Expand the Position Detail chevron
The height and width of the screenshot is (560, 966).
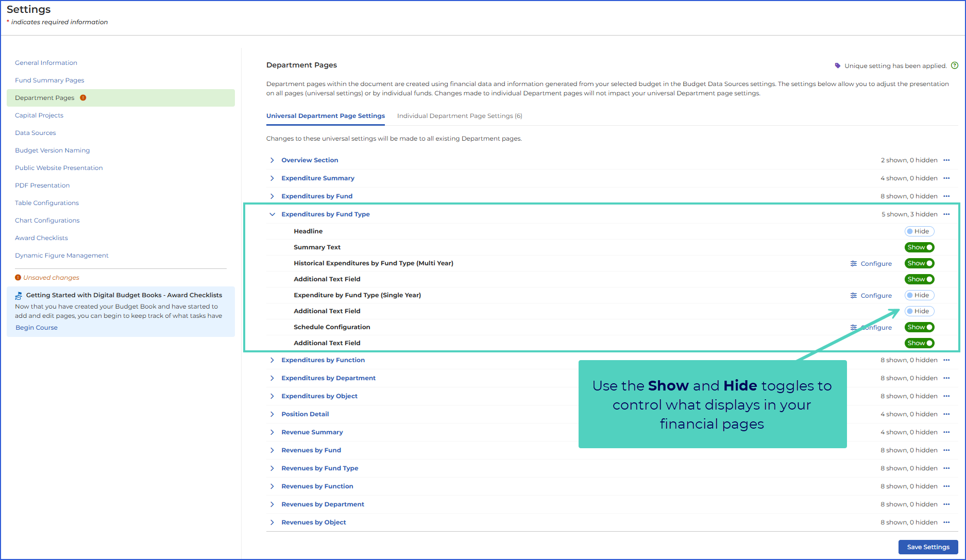272,414
